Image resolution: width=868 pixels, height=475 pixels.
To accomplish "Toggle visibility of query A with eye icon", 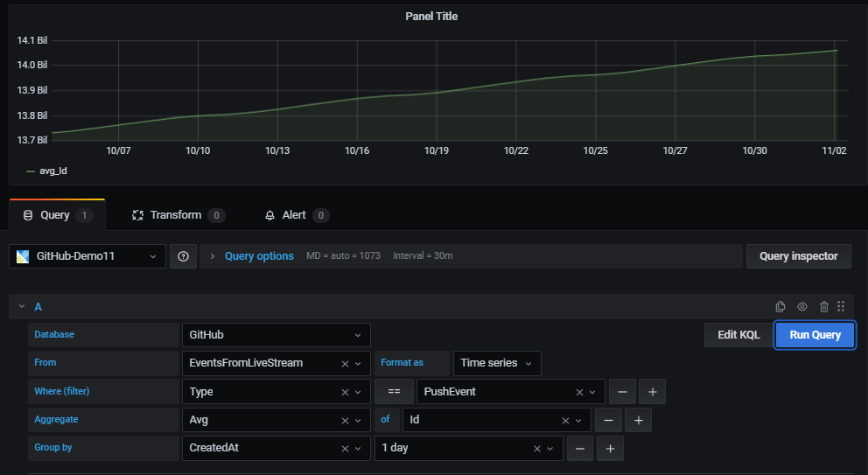I will pos(802,306).
